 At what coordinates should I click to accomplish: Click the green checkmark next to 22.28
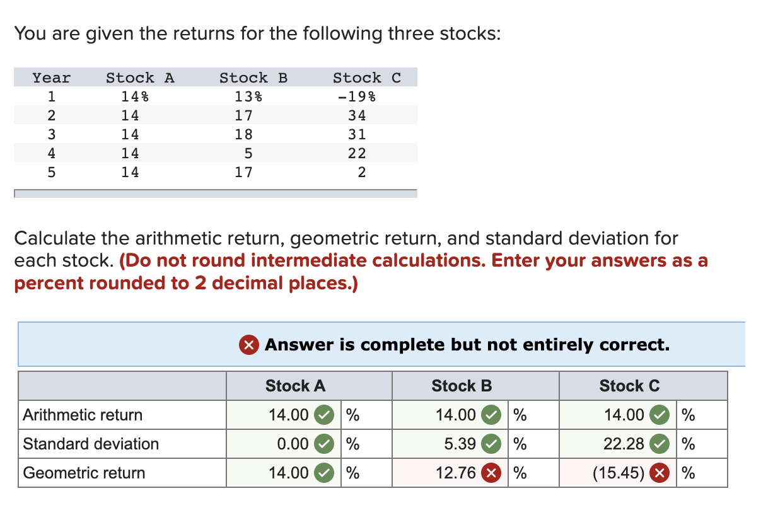point(660,444)
